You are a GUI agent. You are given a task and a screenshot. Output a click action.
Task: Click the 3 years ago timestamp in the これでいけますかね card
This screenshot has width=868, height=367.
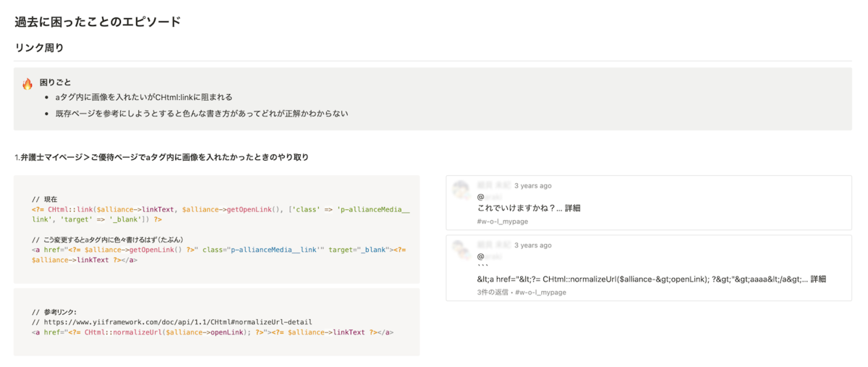click(x=532, y=186)
